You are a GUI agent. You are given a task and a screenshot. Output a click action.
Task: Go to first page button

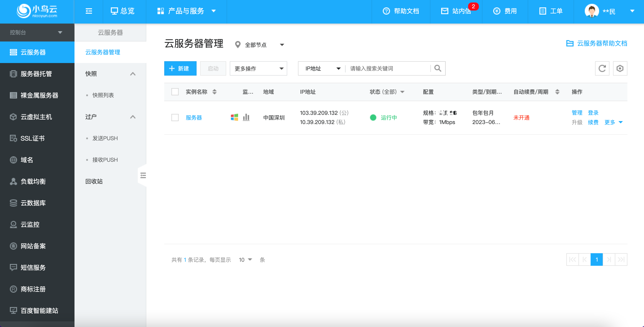(572, 259)
